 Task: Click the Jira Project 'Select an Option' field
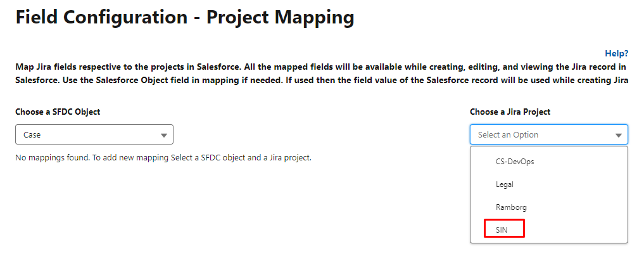549,135
